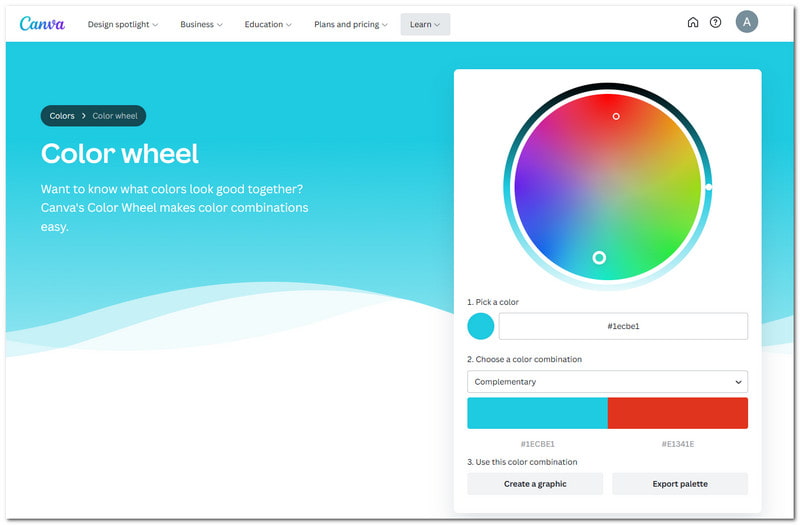The width and height of the screenshot is (800, 525).
Task: Click the Color wheel breadcrumb
Action: point(115,116)
